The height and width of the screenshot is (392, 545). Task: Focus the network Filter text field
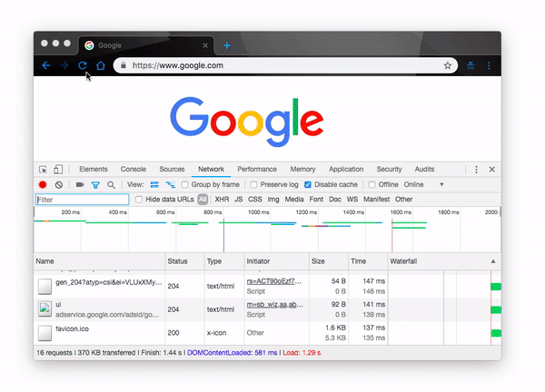82,200
